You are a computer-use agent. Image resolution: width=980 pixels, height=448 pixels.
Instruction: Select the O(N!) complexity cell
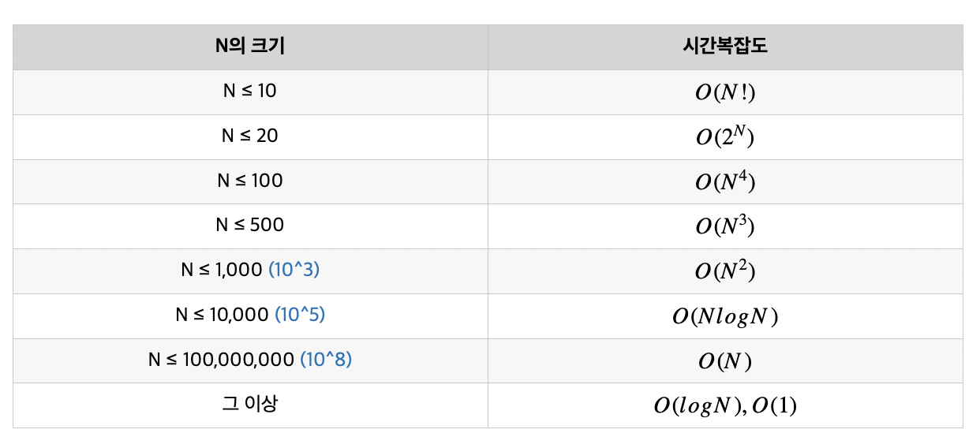click(x=725, y=91)
